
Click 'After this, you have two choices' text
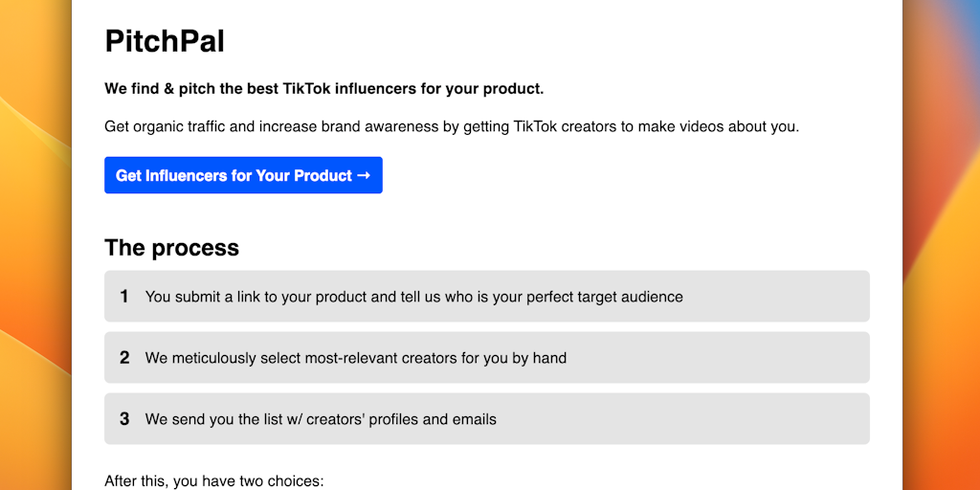click(214, 480)
